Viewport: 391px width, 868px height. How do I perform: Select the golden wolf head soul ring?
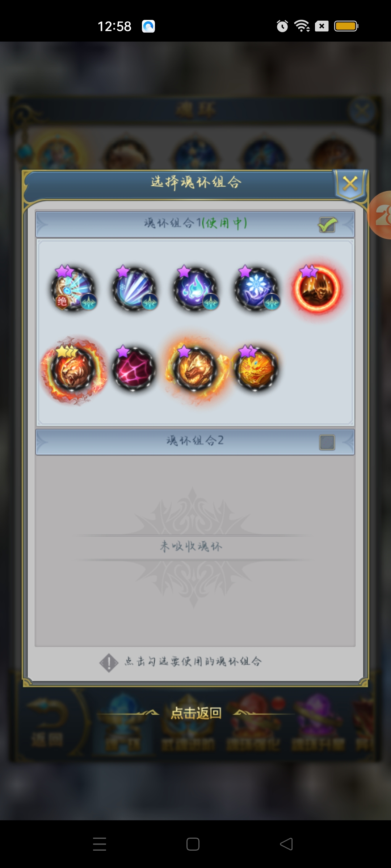[195, 369]
